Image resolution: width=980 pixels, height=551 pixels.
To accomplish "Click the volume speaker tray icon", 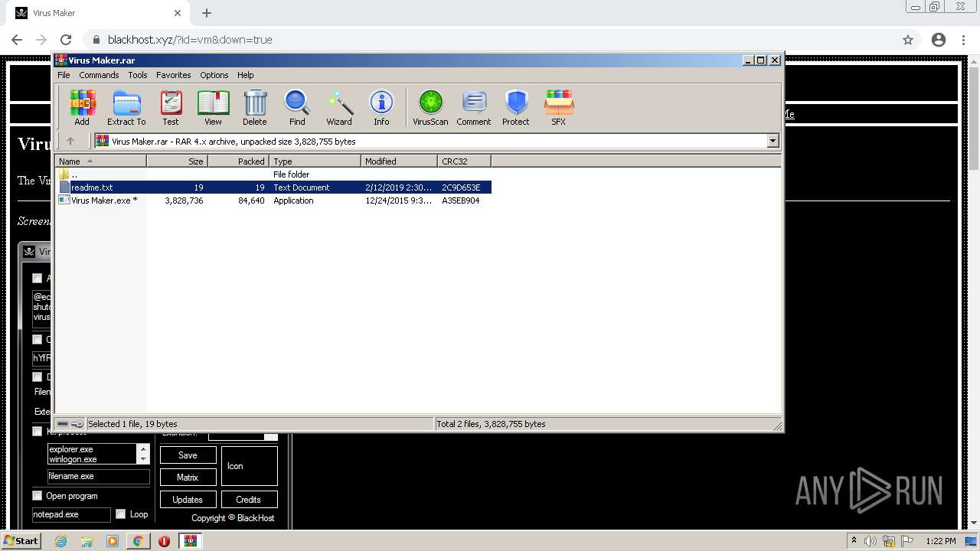I will (x=871, y=541).
